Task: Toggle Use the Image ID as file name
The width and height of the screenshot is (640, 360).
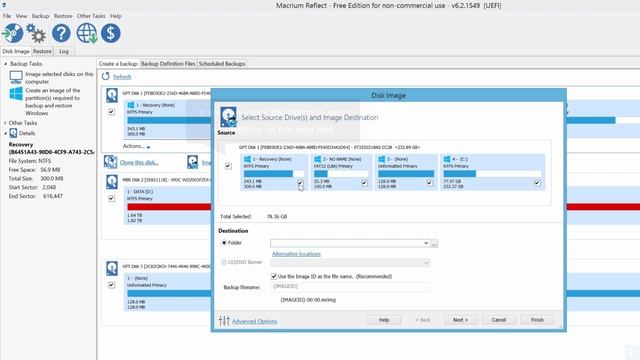Action: click(x=274, y=276)
